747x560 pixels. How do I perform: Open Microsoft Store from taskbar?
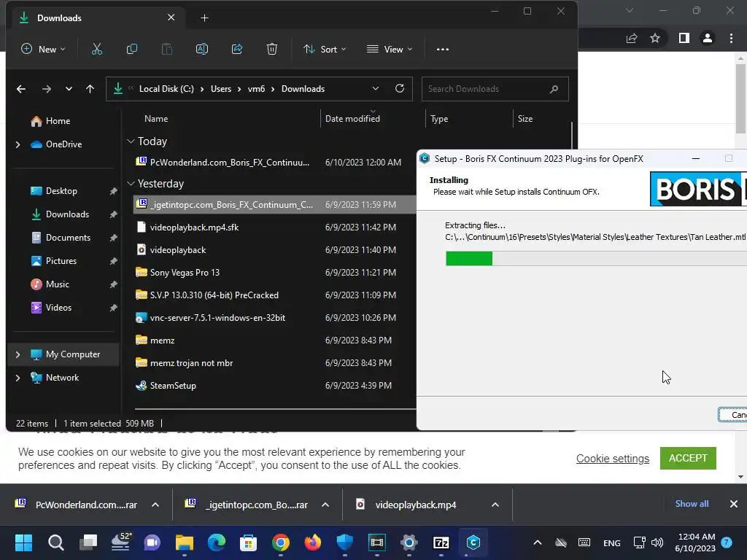pyautogui.click(x=249, y=542)
